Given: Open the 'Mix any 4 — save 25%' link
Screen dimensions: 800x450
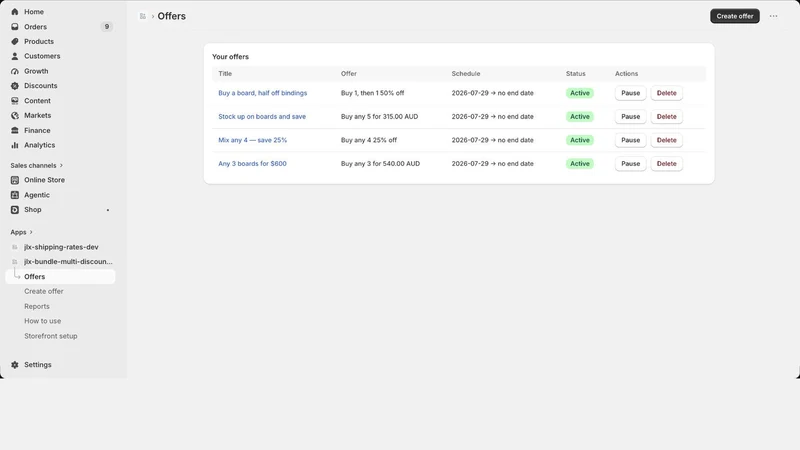Looking at the screenshot, I should click(x=253, y=140).
